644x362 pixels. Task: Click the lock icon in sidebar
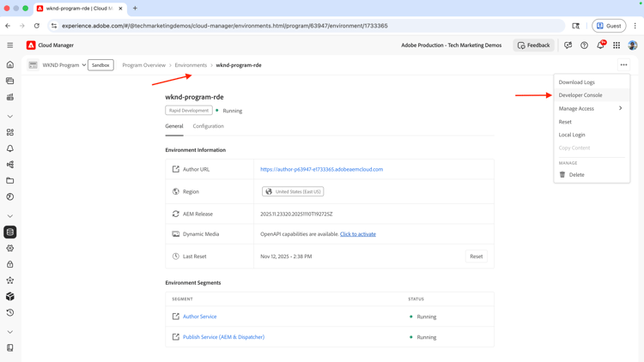[x=9, y=264]
